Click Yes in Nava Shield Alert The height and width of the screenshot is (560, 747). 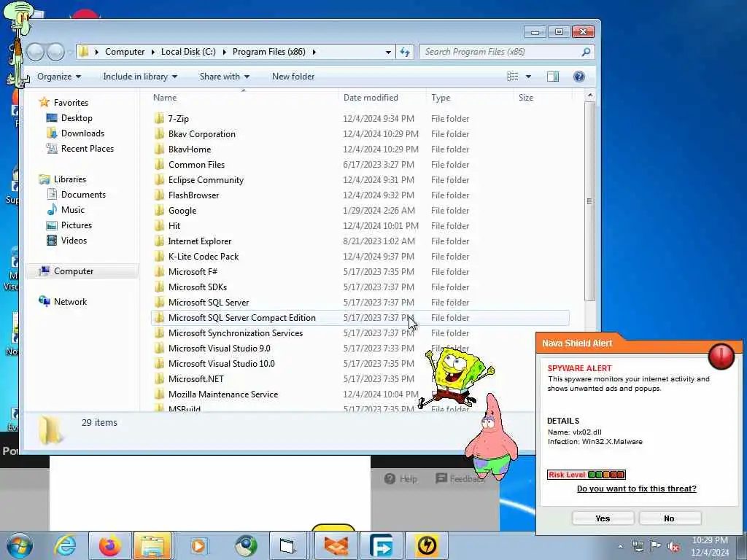tap(603, 518)
